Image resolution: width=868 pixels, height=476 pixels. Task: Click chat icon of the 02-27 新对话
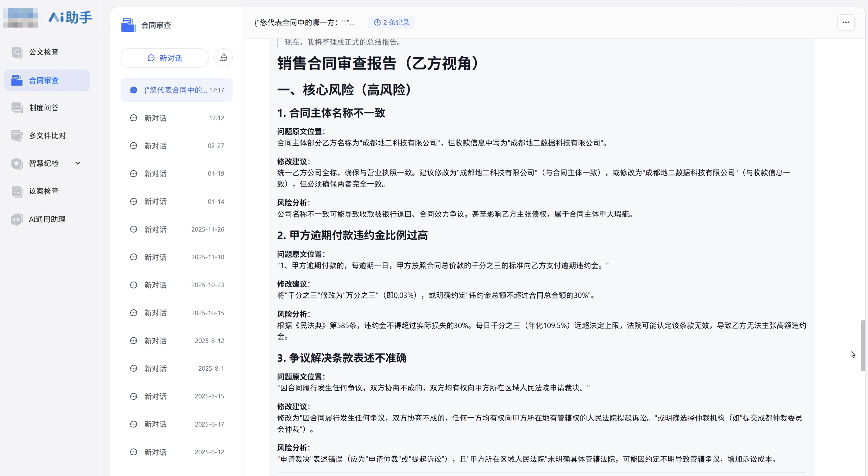click(134, 146)
